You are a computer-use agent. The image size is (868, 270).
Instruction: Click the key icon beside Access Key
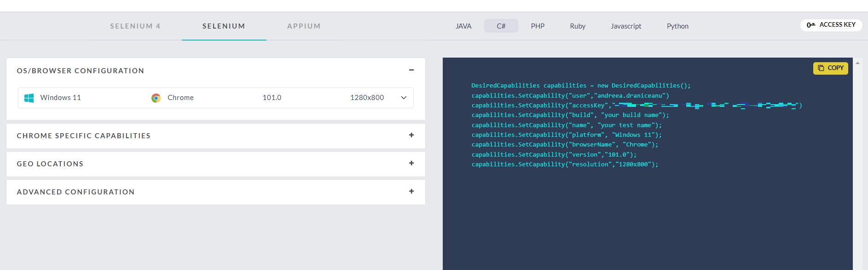pos(811,25)
